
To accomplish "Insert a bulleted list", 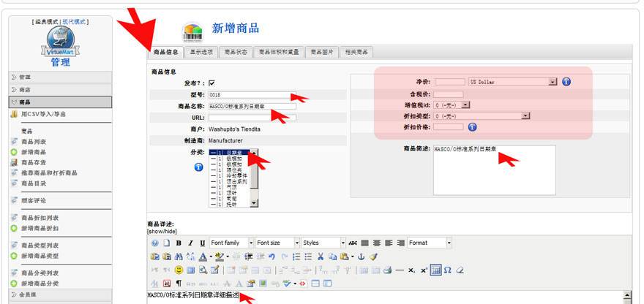I will 308,256.
